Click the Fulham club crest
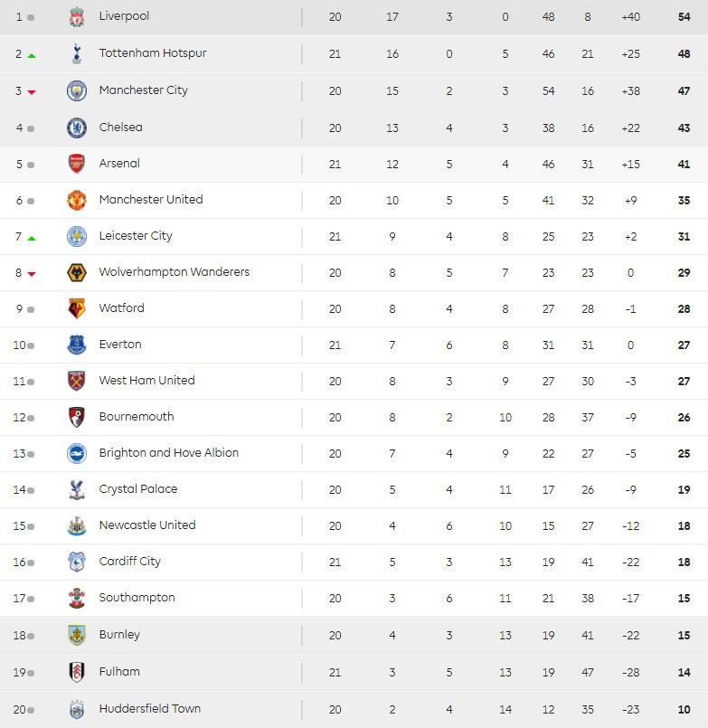This screenshot has width=708, height=728. [x=77, y=672]
